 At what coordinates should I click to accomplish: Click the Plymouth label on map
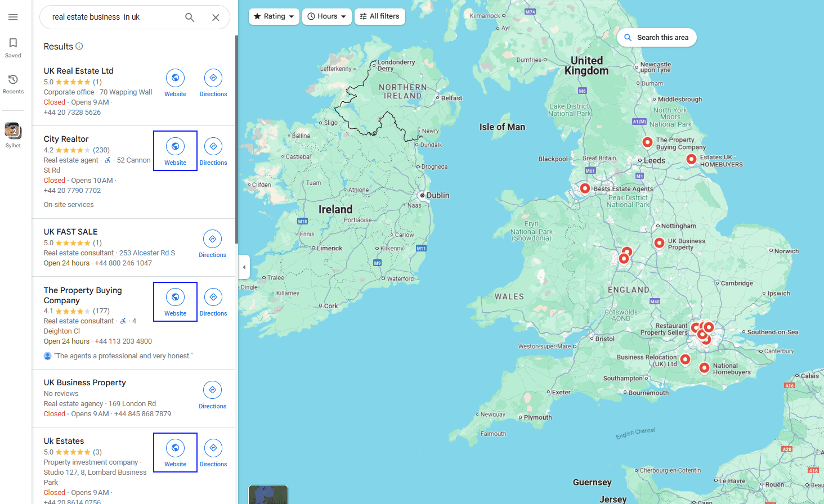[538, 417]
